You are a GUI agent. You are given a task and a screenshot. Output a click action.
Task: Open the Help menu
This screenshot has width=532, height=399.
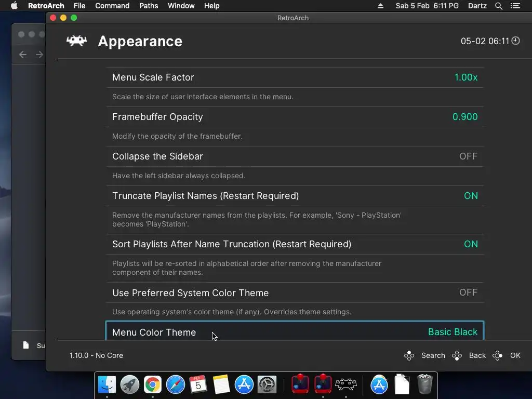(x=212, y=6)
